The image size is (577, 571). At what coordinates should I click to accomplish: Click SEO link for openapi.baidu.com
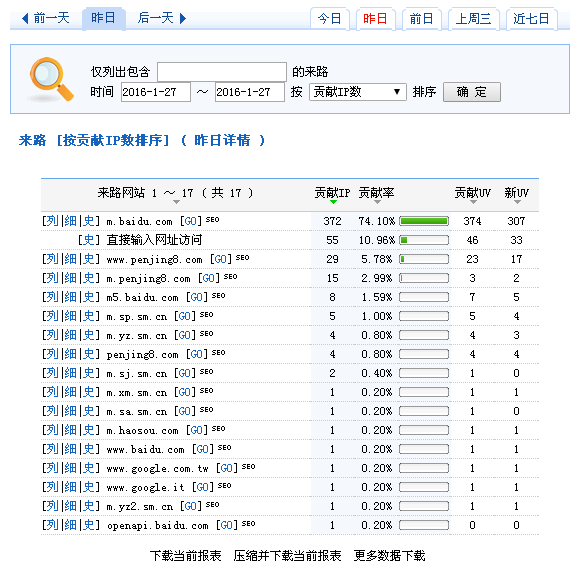coord(248,524)
